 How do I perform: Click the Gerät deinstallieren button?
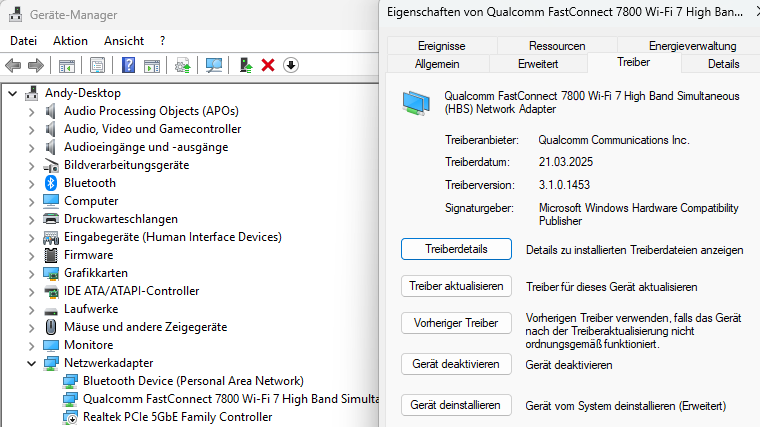[x=456, y=405]
